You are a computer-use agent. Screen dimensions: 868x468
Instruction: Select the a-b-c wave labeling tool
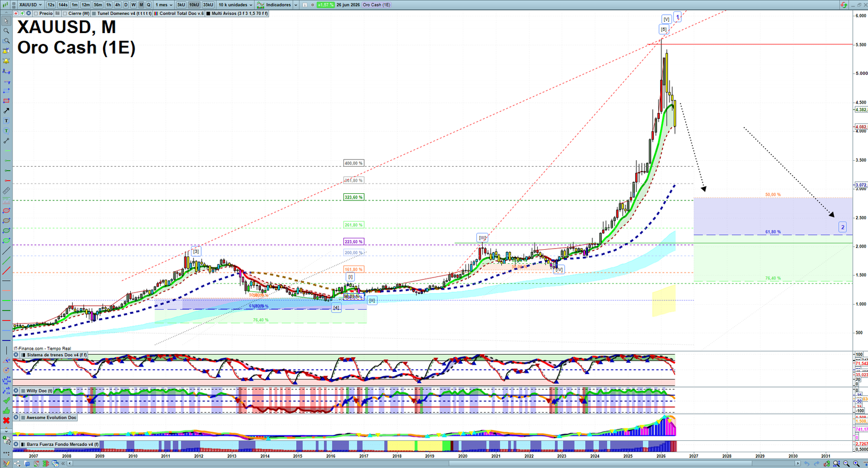click(x=7, y=390)
